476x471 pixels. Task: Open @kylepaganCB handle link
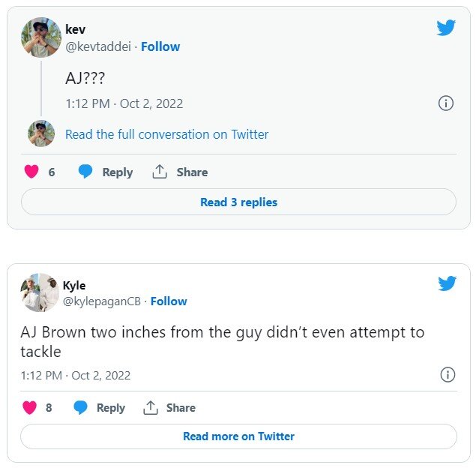click(103, 301)
